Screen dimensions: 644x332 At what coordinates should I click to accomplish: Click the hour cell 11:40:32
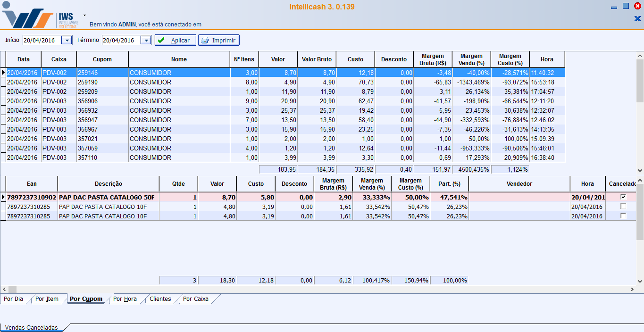click(547, 73)
